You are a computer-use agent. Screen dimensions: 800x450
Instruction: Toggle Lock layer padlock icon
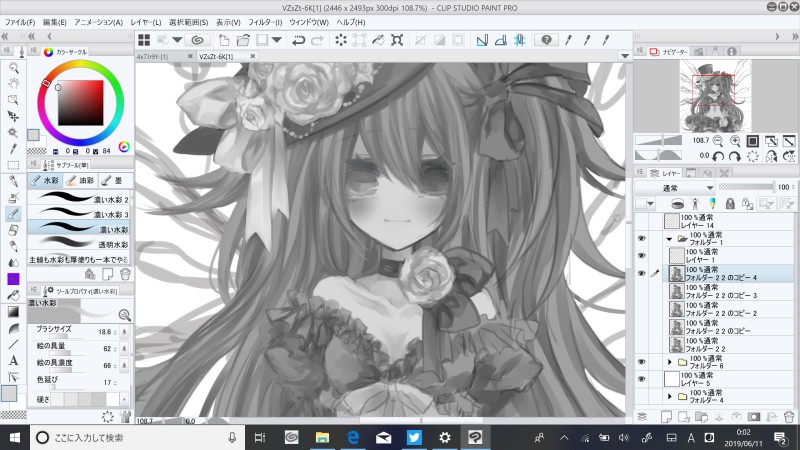pyautogui.click(x=730, y=204)
